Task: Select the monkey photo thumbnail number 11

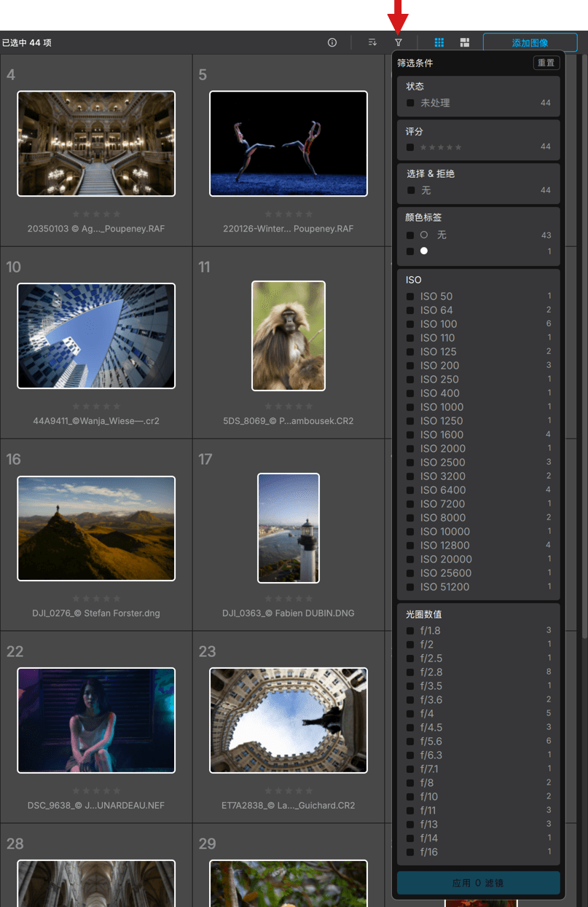Action: [289, 336]
